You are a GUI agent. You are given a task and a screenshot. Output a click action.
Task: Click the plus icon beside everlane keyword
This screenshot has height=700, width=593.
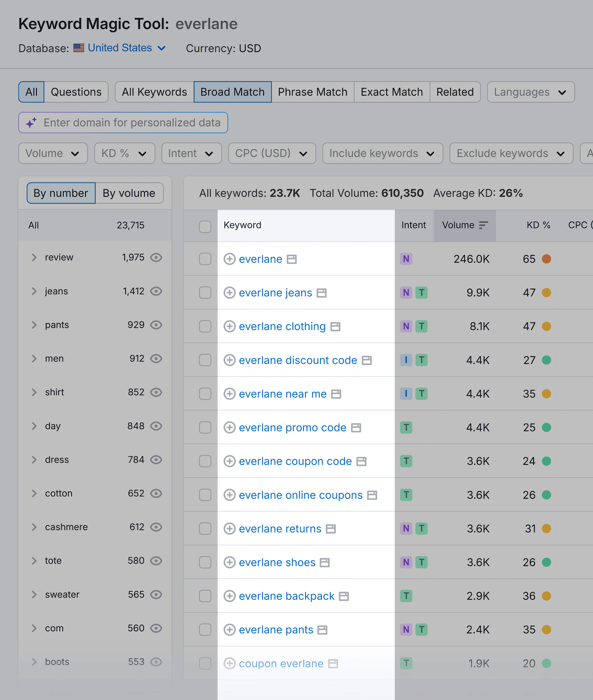point(229,259)
